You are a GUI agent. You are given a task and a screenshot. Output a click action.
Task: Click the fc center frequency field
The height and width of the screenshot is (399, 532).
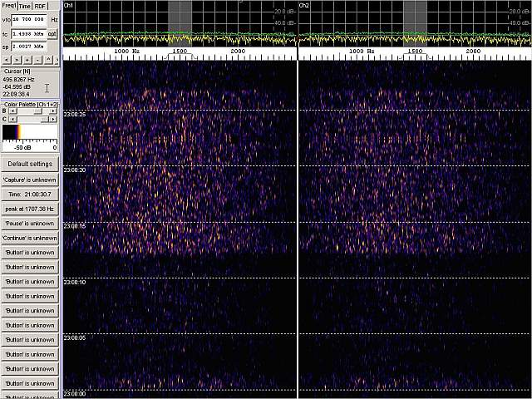pyautogui.click(x=27, y=34)
